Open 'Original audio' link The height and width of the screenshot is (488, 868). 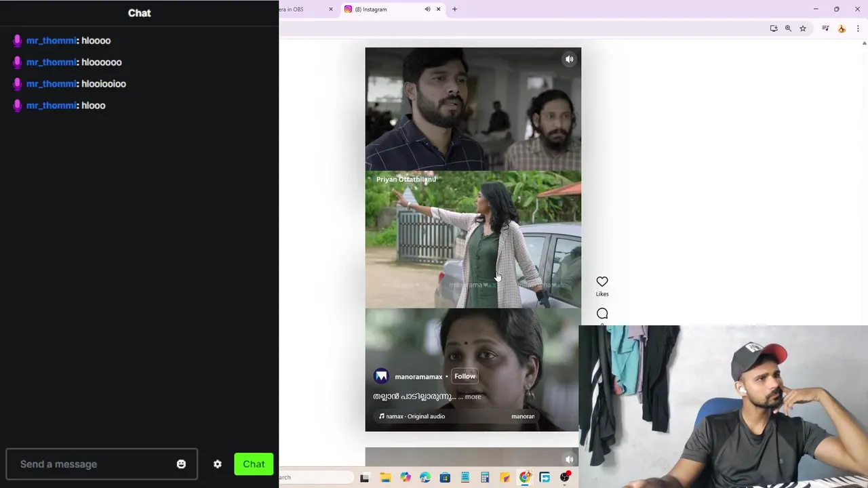tap(426, 416)
